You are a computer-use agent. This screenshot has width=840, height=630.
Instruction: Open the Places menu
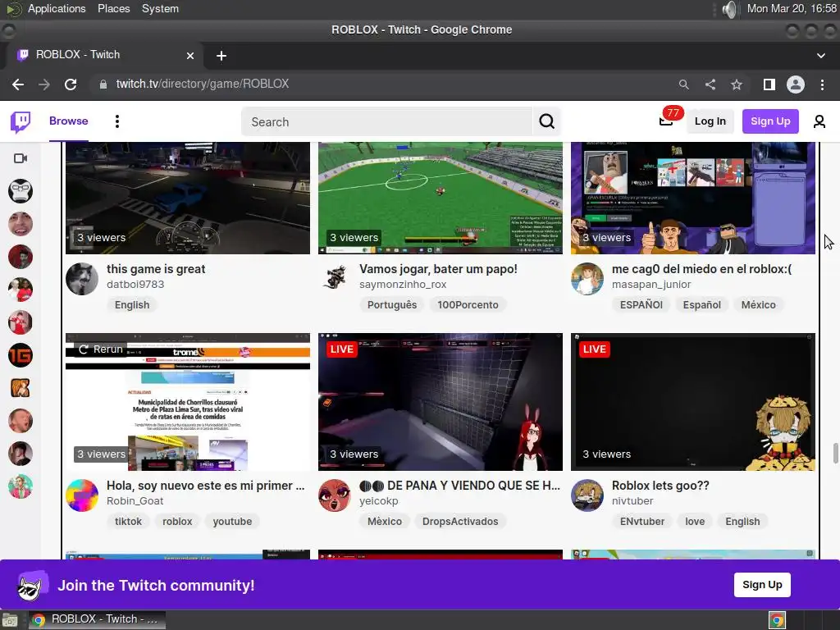(x=113, y=8)
